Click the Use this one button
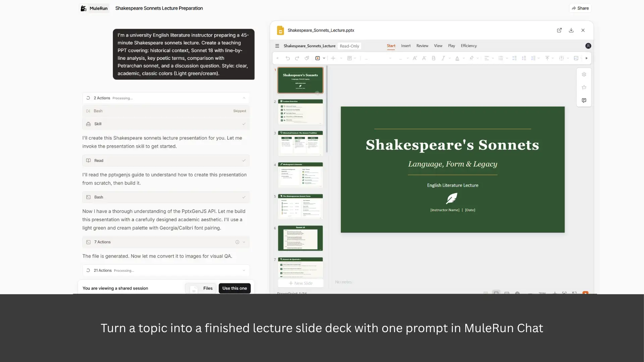This screenshot has width=644, height=362. pos(234,288)
